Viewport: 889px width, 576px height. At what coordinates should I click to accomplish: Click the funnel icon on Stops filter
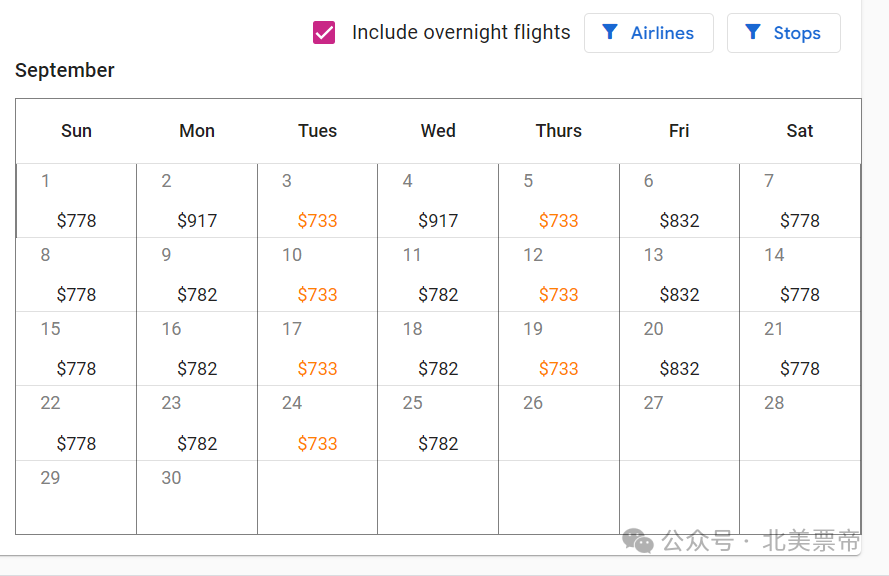pyautogui.click(x=752, y=32)
